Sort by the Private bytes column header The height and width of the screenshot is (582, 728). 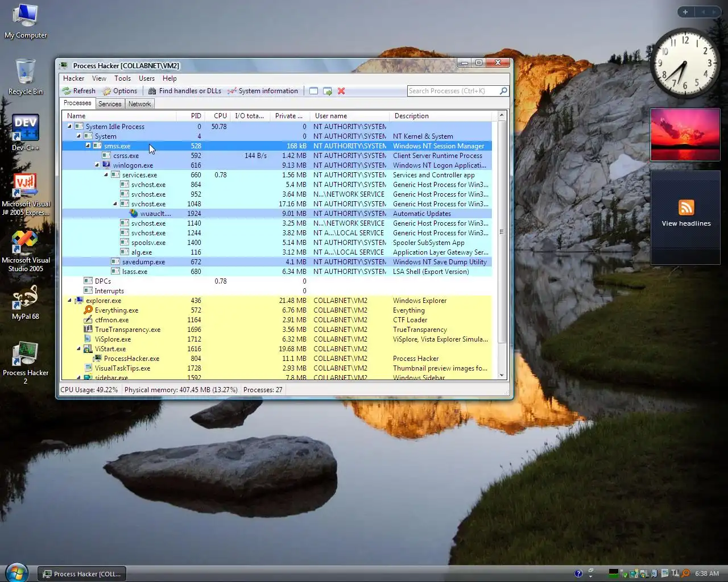pos(289,116)
